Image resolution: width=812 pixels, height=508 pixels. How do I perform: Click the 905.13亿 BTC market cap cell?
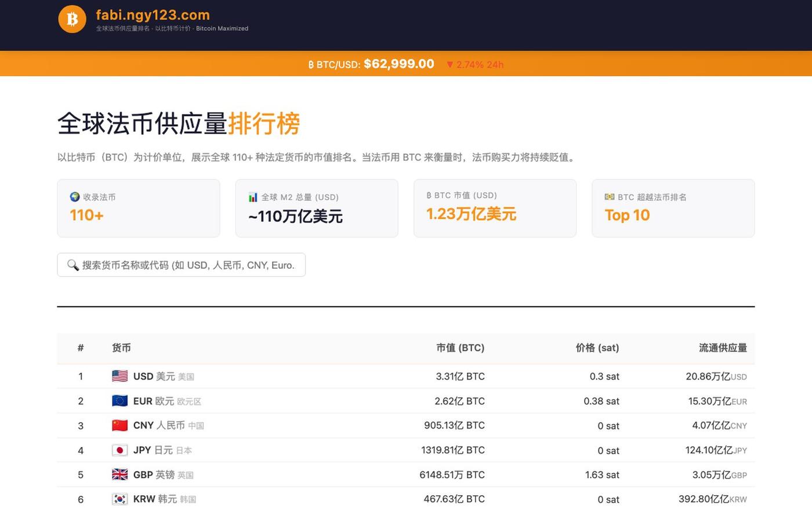[x=454, y=426]
